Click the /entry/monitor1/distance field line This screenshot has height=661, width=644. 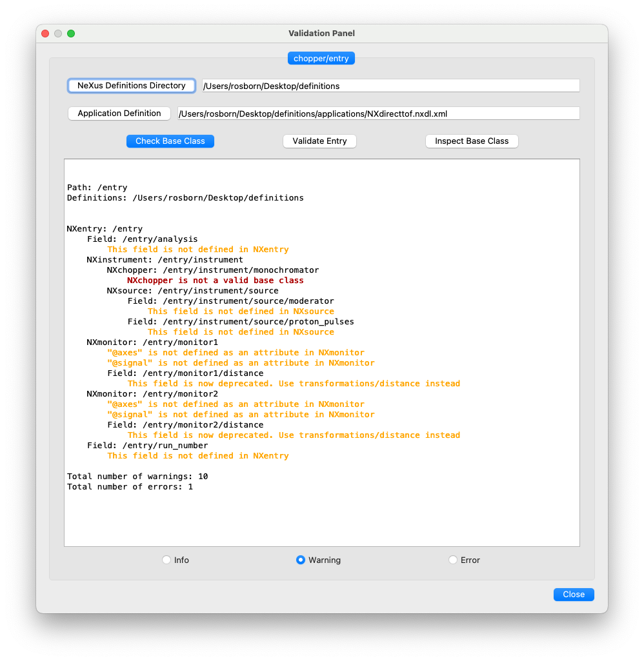coord(185,373)
